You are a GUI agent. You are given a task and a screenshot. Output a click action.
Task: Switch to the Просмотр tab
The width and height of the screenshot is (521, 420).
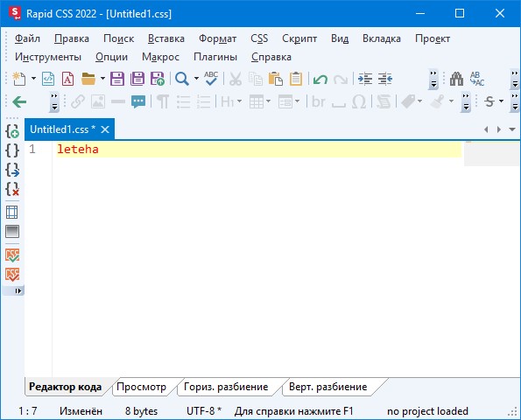click(x=141, y=387)
